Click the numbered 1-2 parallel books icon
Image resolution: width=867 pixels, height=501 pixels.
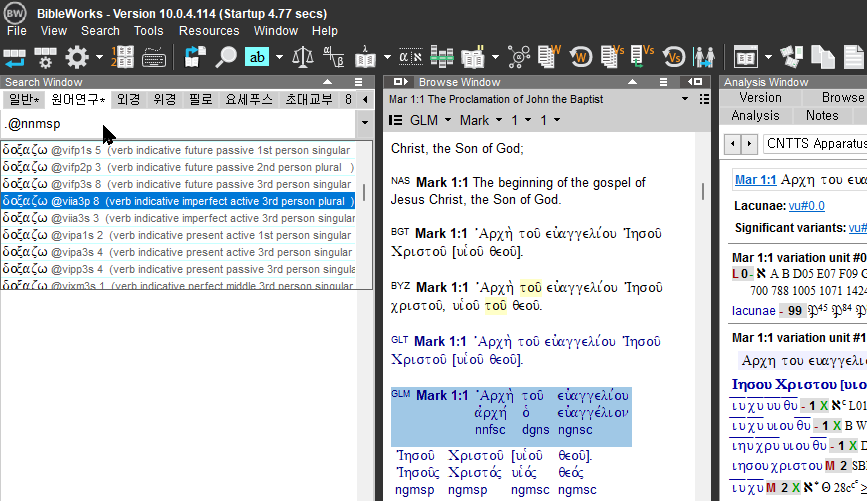point(122,57)
